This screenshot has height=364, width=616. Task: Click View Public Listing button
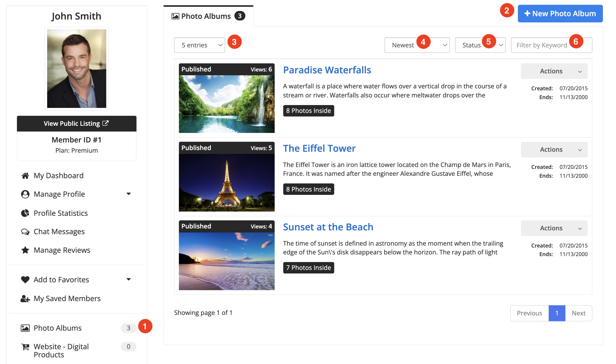pos(76,123)
